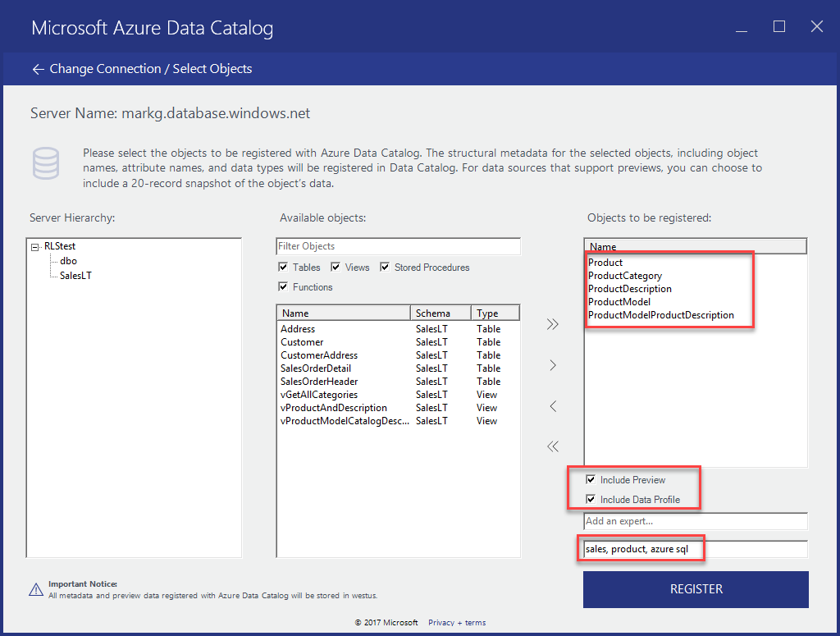Select the vProductModelCatalogDesc... view row
This screenshot has height=636, width=840.
click(398, 421)
